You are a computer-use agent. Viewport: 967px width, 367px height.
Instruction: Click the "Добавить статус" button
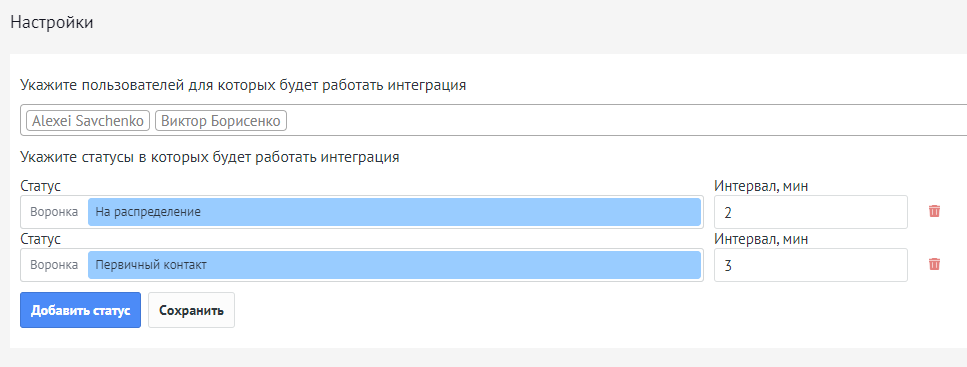[x=80, y=310]
